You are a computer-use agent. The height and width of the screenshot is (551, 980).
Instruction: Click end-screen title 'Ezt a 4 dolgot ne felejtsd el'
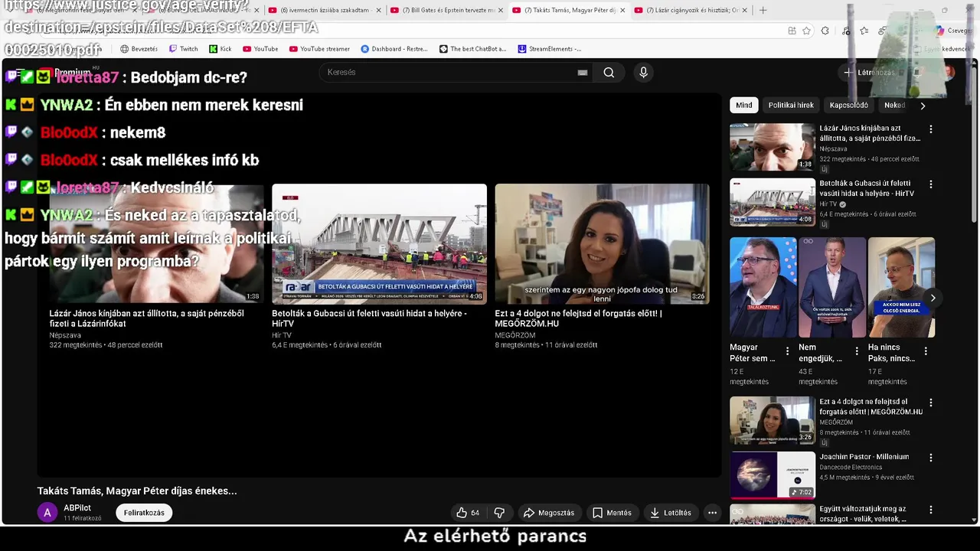pyautogui.click(x=578, y=318)
